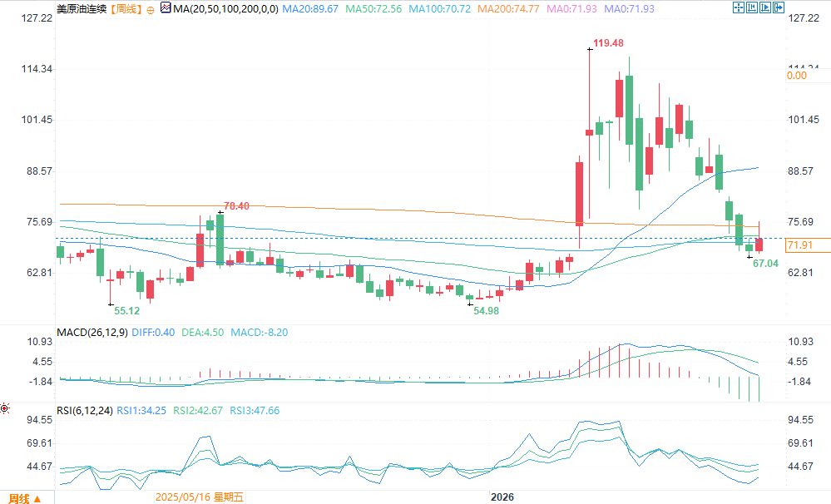The width and height of the screenshot is (831, 504).
Task: Click the 119.48 high price marker
Action: pos(608,43)
